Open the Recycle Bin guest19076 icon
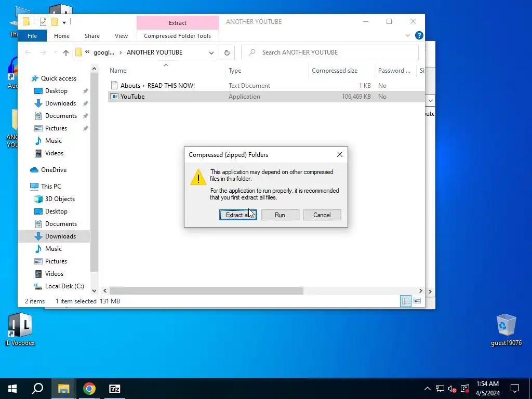The height and width of the screenshot is (399, 532). [x=506, y=330]
